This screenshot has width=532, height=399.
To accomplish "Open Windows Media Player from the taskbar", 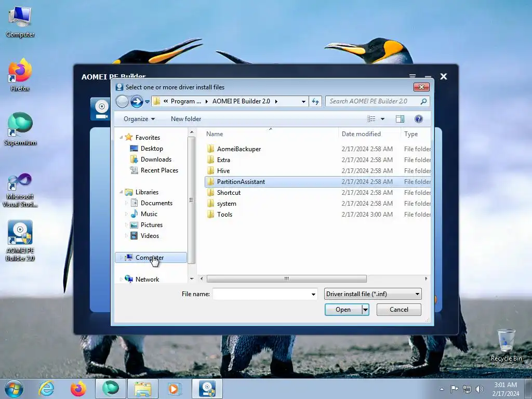I will click(175, 389).
